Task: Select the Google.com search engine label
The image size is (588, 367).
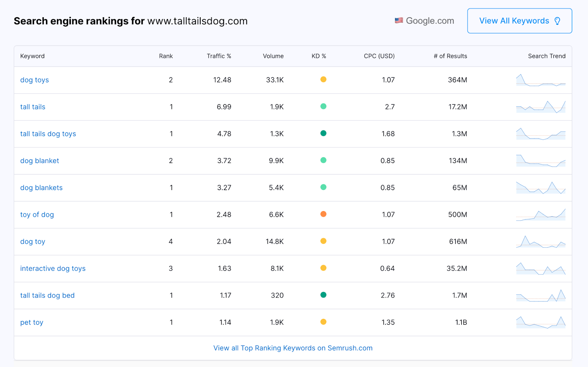Action: [x=430, y=21]
